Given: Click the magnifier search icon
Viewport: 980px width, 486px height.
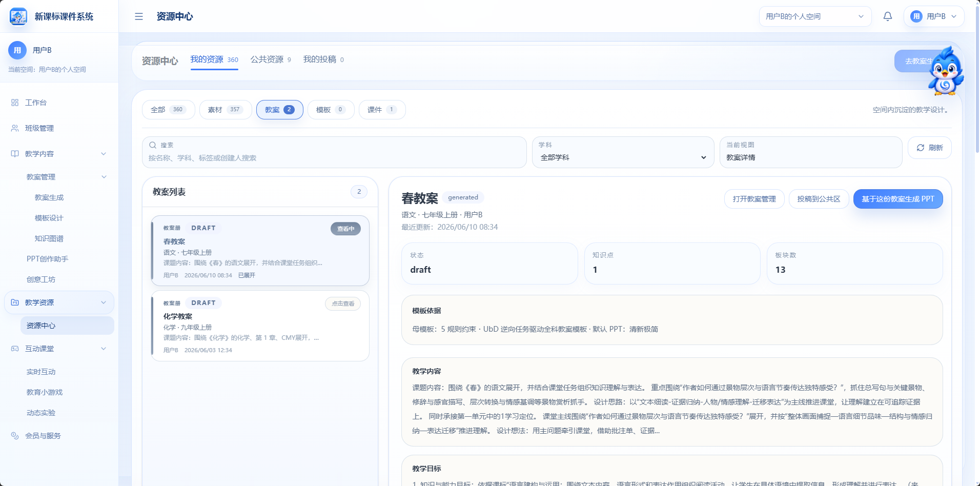Looking at the screenshot, I should 153,145.
